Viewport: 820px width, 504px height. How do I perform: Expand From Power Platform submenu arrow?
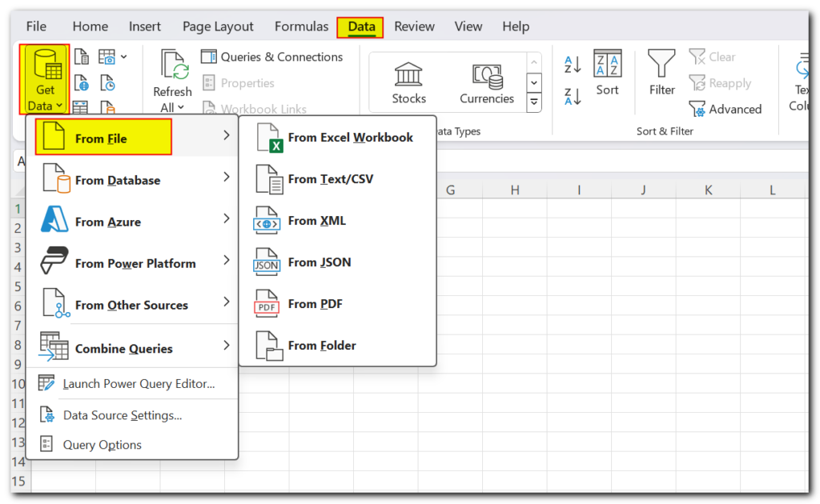pos(227,260)
